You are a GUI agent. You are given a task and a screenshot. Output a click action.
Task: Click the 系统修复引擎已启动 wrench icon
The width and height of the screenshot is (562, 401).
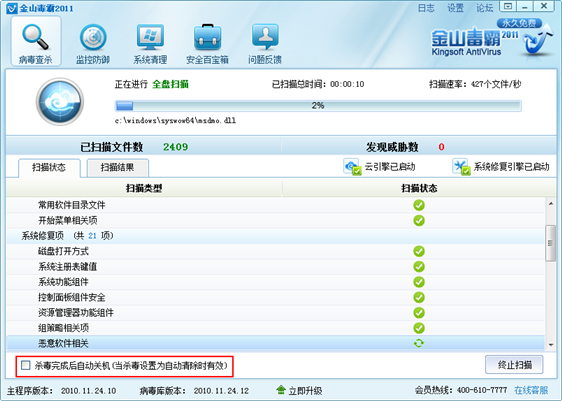(461, 167)
